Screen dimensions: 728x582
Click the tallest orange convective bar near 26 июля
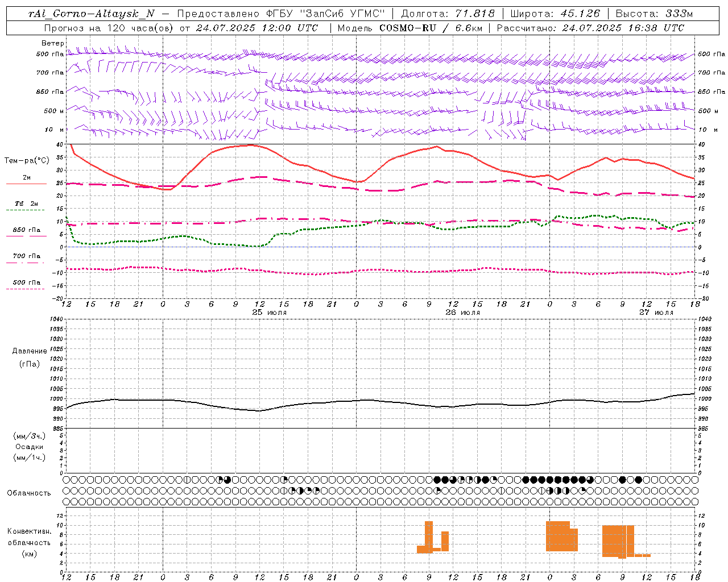429,536
